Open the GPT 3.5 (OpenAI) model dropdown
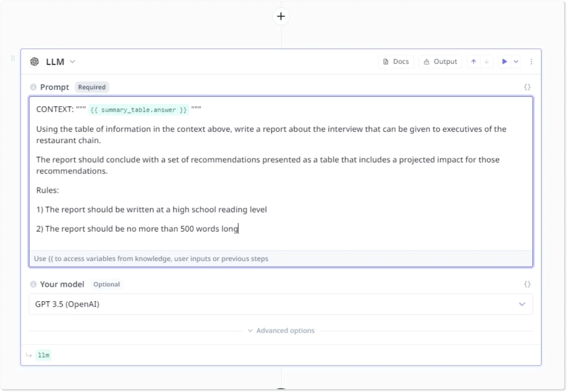Viewport: 567px width, 392px height. [x=281, y=304]
